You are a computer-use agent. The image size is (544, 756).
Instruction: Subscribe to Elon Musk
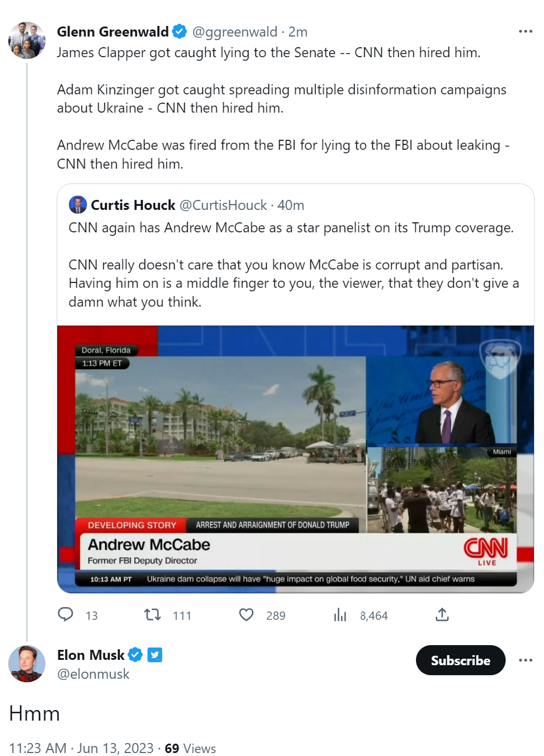click(x=460, y=660)
